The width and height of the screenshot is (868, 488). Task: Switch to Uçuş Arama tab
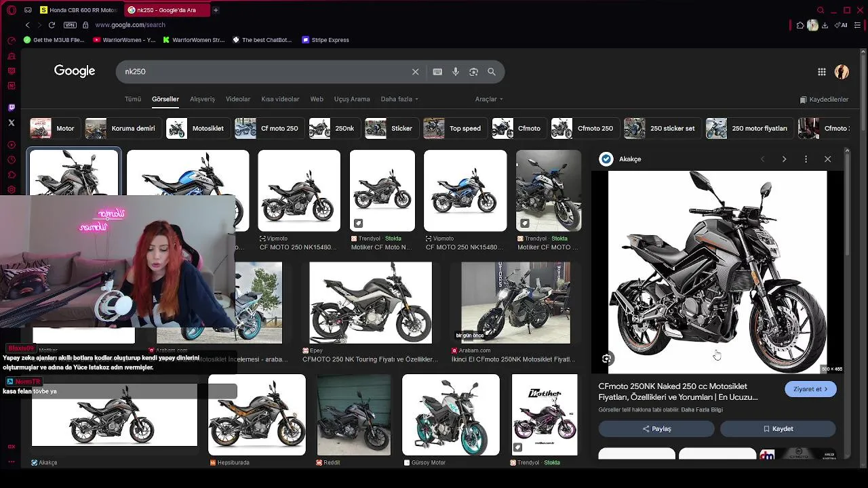click(352, 99)
